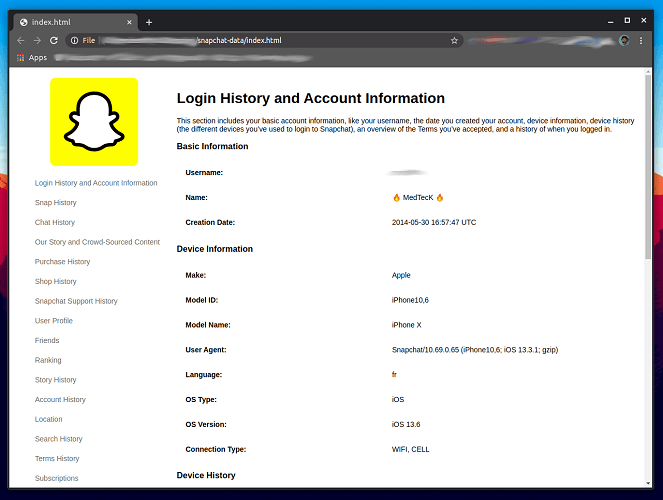Click the User Agent value Snapchat/10.69.0.65

475,350
